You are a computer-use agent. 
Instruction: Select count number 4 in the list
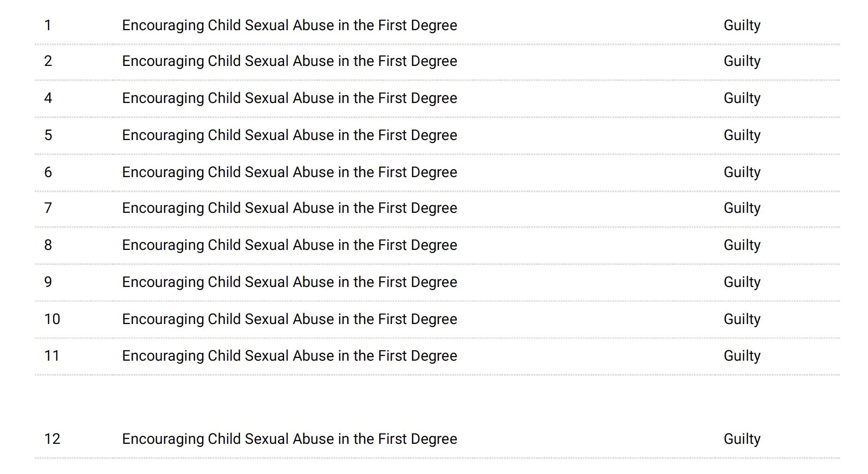(x=48, y=98)
